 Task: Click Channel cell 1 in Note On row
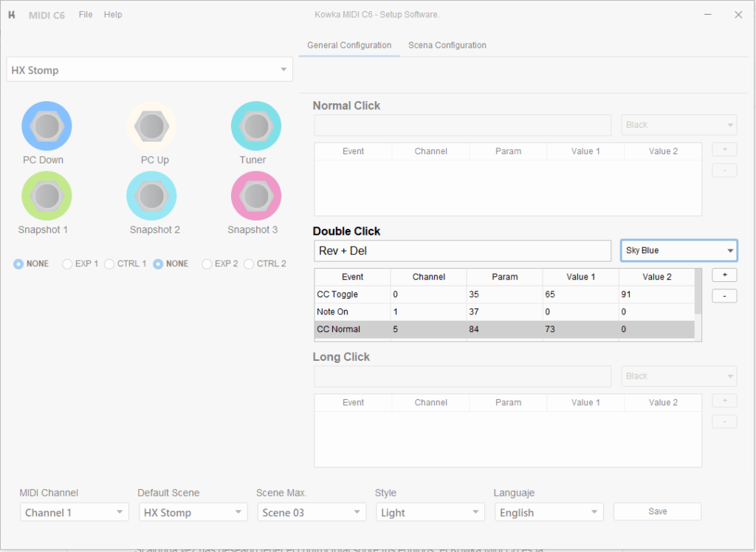coord(429,312)
